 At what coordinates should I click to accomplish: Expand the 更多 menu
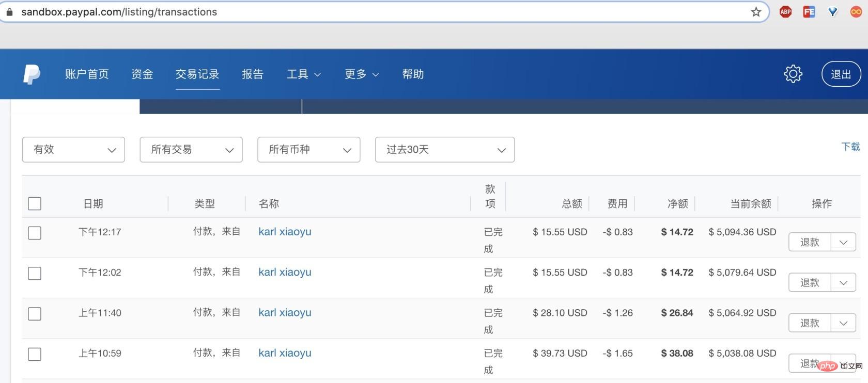tap(362, 74)
